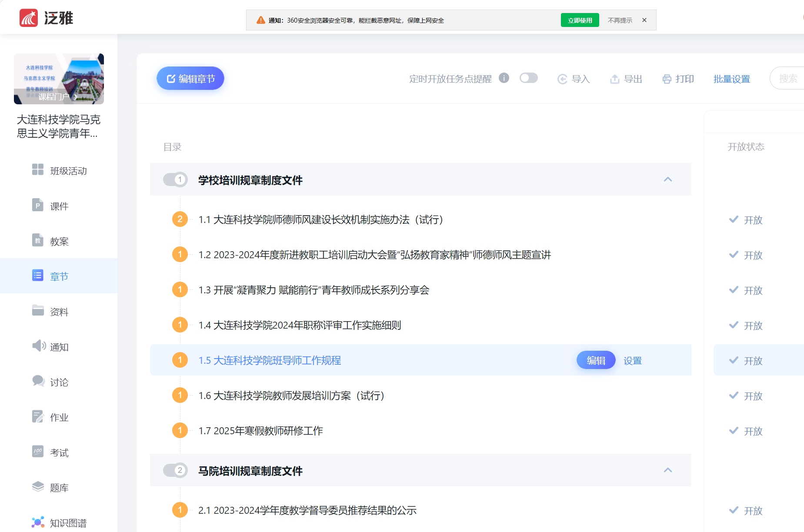Click the 知识图谱 graph icon
The width and height of the screenshot is (804, 532).
[x=38, y=522]
